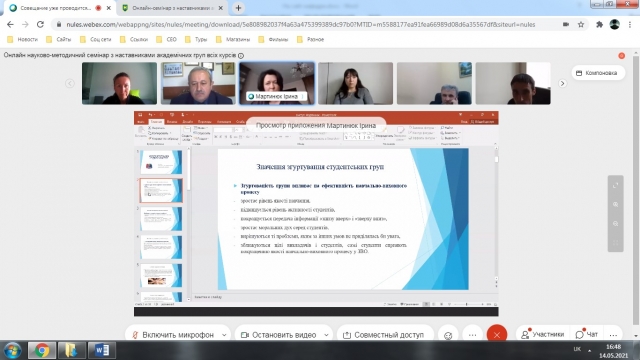Open the Chrome extensions puzzle icon
Screen dimensions: 640x360
599,24
